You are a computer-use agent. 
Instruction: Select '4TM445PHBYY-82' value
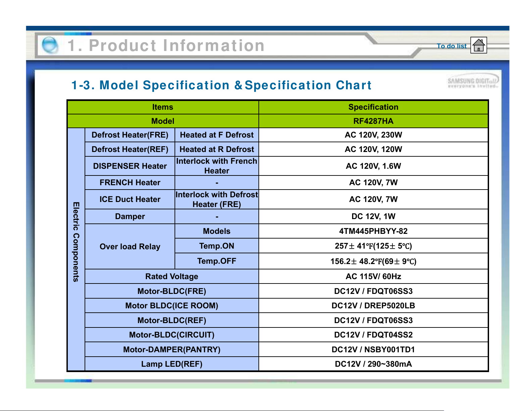point(373,231)
